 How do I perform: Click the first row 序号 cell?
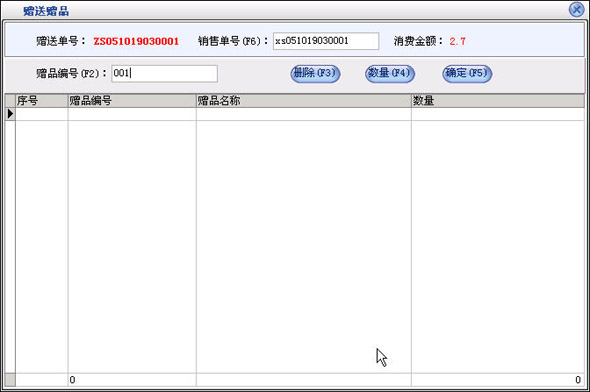pyautogui.click(x=41, y=114)
